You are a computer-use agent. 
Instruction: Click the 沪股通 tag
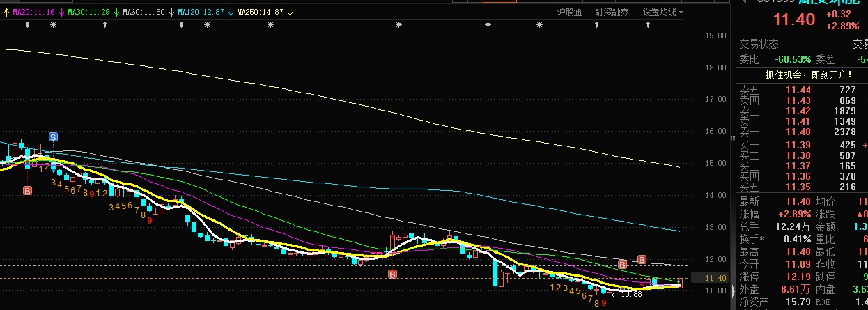tap(569, 12)
